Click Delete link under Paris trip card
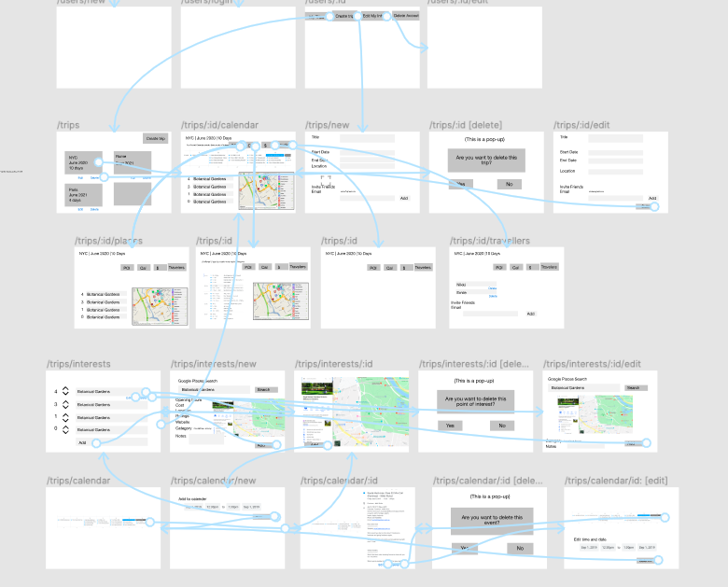 (94, 209)
